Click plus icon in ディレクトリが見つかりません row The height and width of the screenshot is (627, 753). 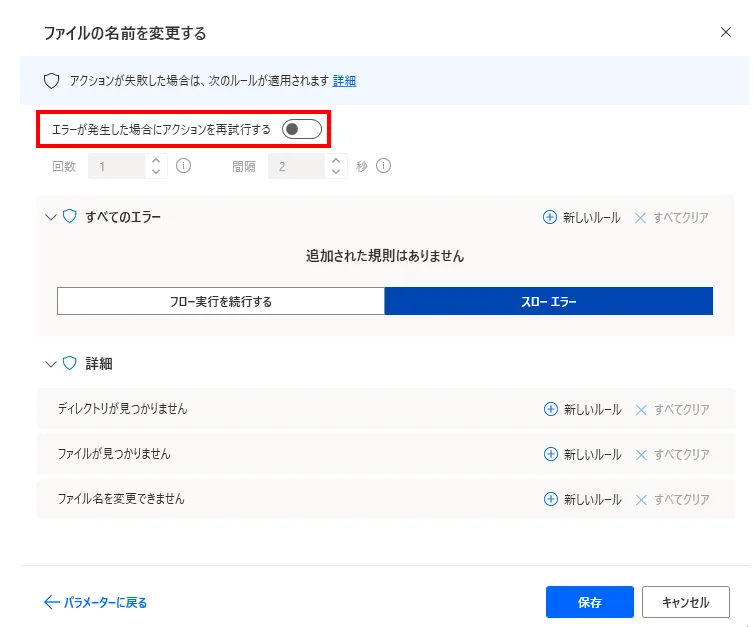pyautogui.click(x=549, y=409)
